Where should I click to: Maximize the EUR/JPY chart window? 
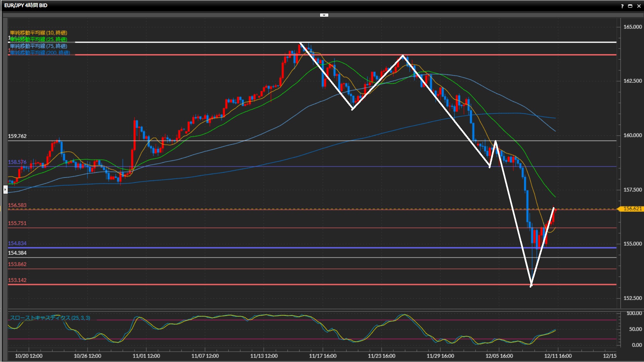[630, 6]
